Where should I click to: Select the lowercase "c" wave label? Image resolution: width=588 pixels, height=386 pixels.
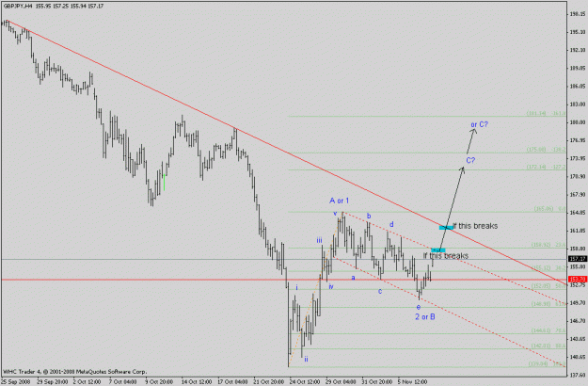380,291
